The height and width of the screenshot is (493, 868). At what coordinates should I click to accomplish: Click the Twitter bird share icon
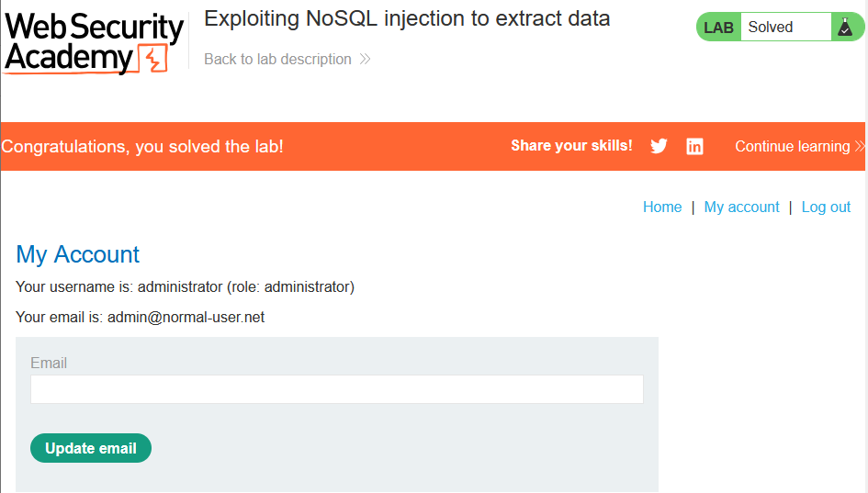tap(659, 146)
